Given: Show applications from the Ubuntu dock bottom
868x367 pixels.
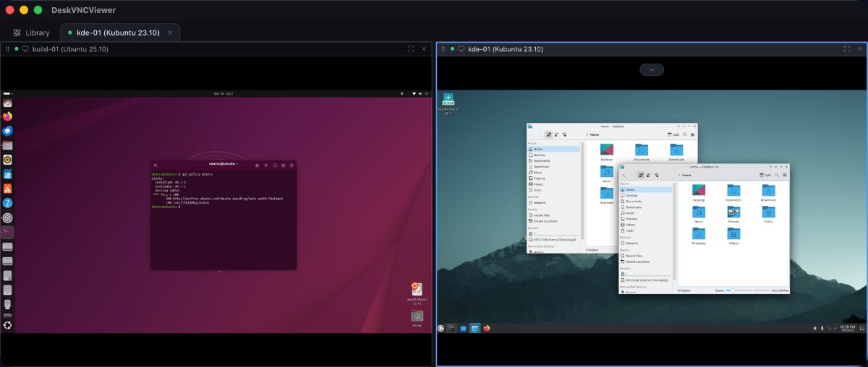Looking at the screenshot, I should tap(7, 325).
